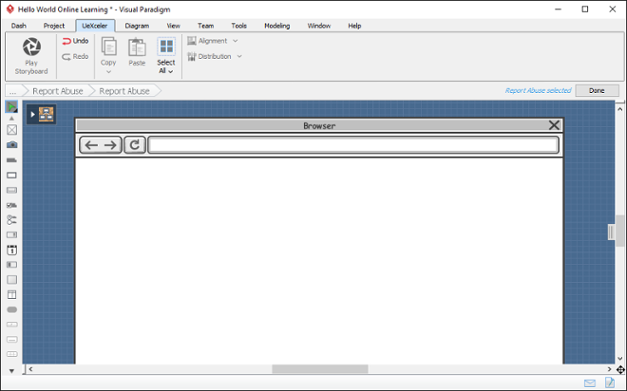Click the wireframe browser back arrow
This screenshot has height=391, width=627.
pyautogui.click(x=92, y=145)
